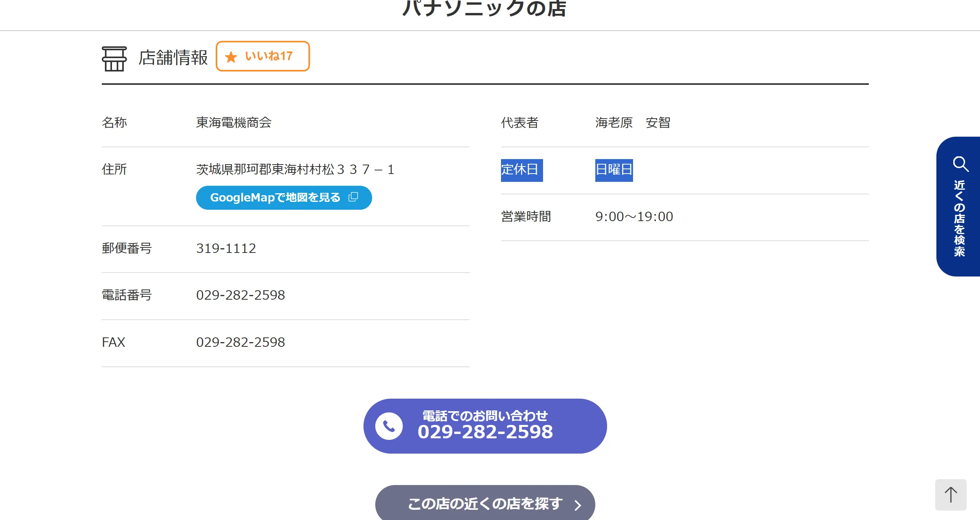The height and width of the screenshot is (520, 980).
Task: Click address 茨城県那珂郡東海村村松３３７－１
Action: pyautogui.click(x=295, y=169)
